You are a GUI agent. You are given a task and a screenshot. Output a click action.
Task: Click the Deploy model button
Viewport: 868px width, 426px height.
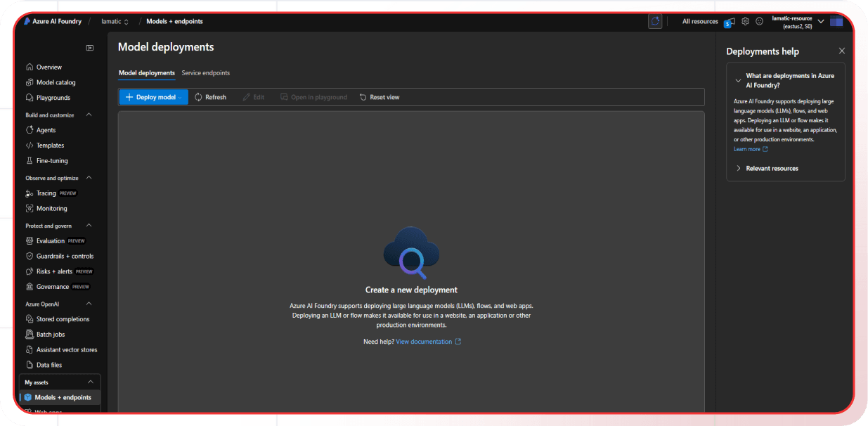click(151, 97)
